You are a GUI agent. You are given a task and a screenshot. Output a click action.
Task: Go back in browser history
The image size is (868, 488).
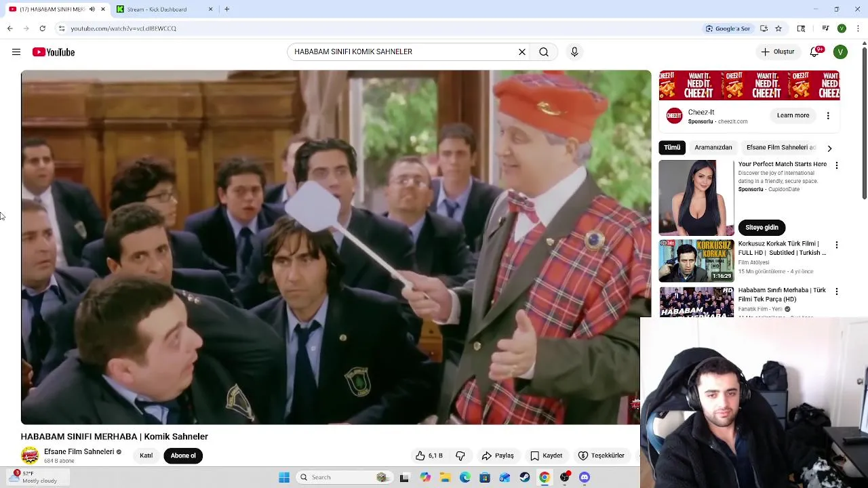coord(10,28)
